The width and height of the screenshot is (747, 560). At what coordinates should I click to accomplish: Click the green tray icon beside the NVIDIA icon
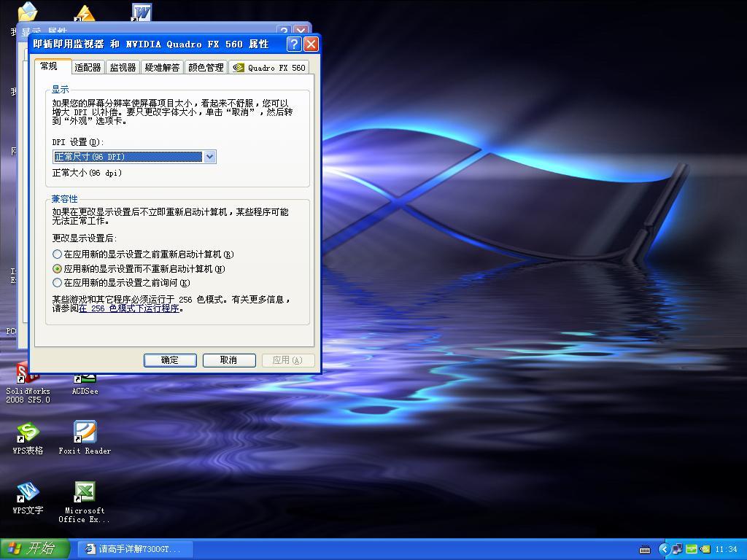[x=692, y=550]
